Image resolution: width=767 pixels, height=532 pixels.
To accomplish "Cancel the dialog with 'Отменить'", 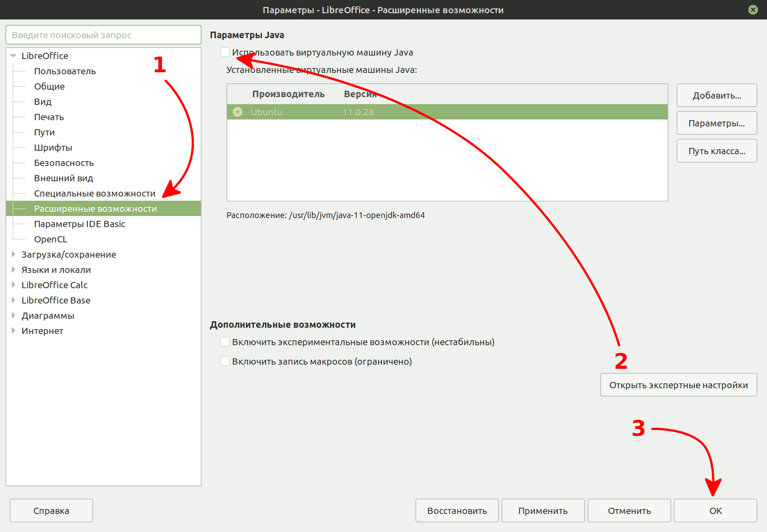I will (629, 510).
